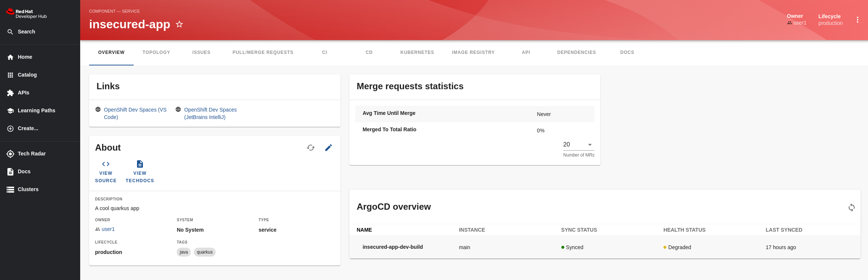Image resolution: width=868 pixels, height=280 pixels.
Task: Click the Tech Radar target icon
Action: (x=10, y=154)
